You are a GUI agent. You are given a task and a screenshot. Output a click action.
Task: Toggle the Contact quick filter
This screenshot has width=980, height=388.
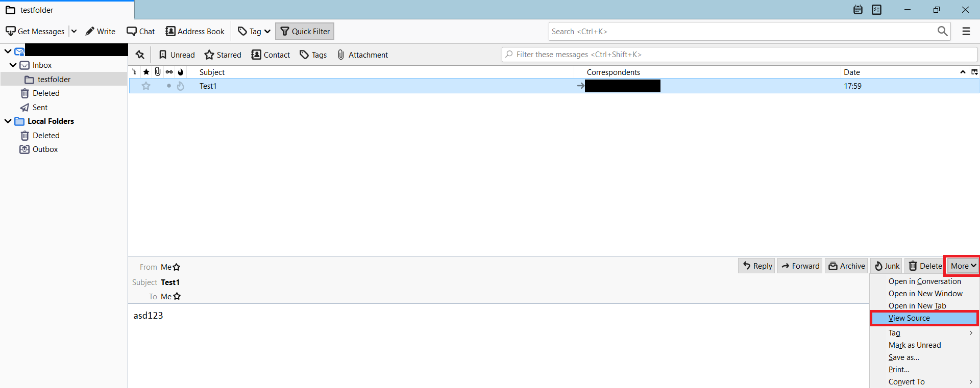[271, 55]
